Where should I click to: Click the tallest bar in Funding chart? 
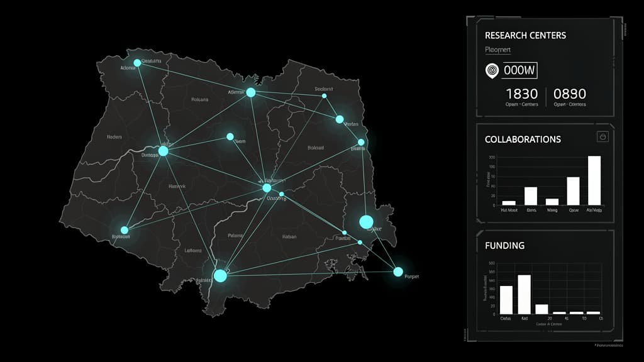524,294
